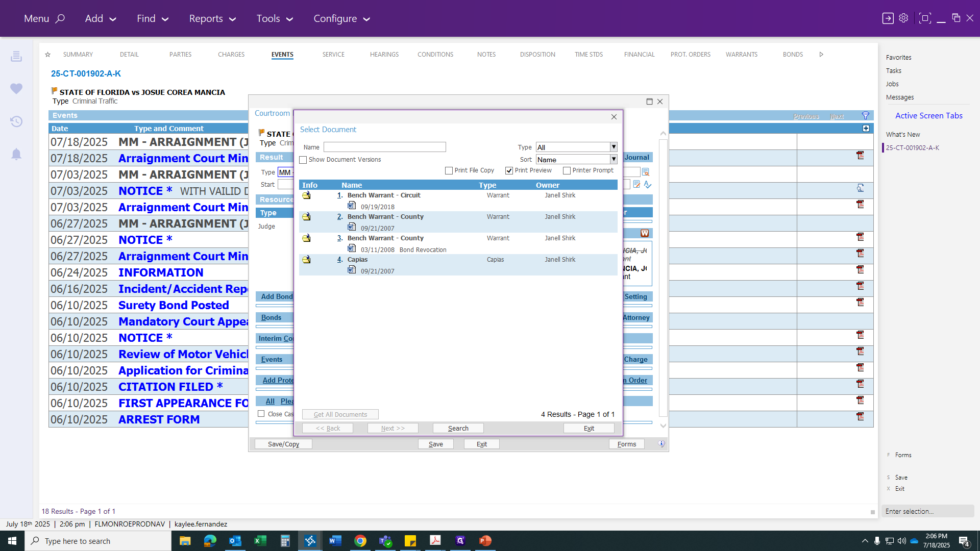Expand the Add menu
Screen dimensions: 980x551
[x=101, y=18]
